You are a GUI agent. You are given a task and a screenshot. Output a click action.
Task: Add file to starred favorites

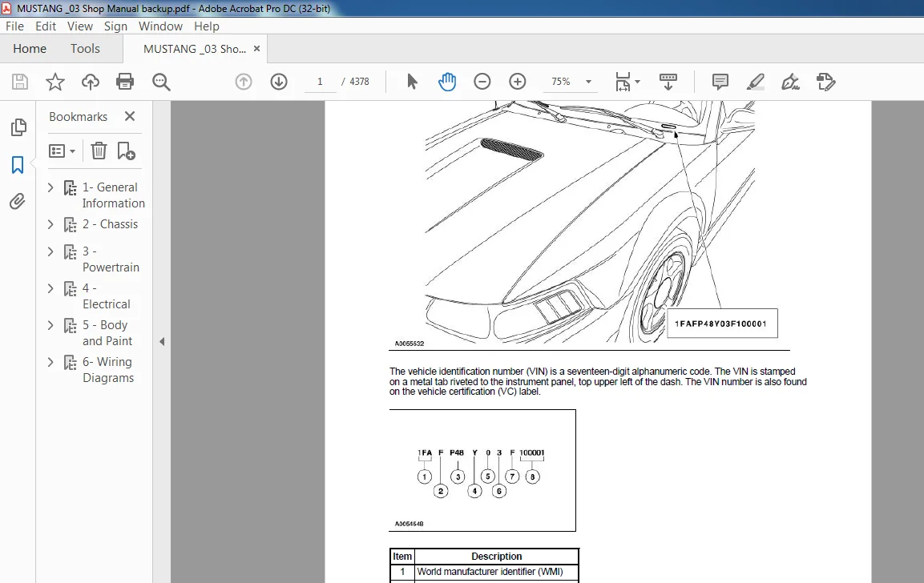pos(54,81)
